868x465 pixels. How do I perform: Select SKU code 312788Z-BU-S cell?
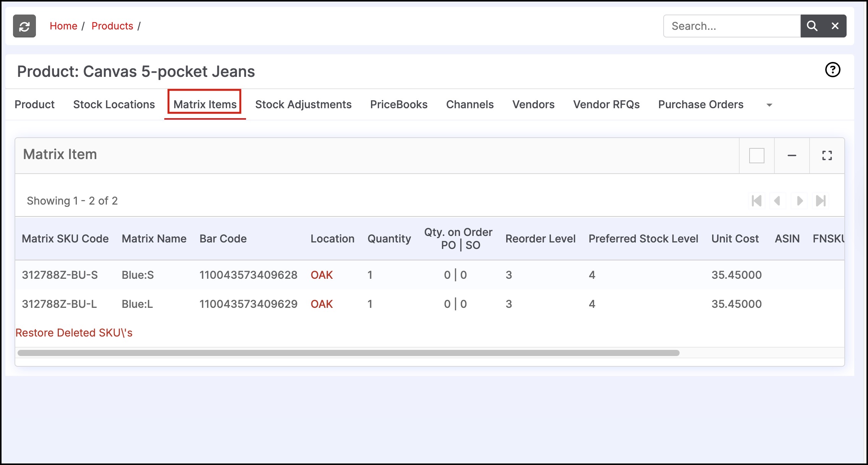pyautogui.click(x=60, y=275)
